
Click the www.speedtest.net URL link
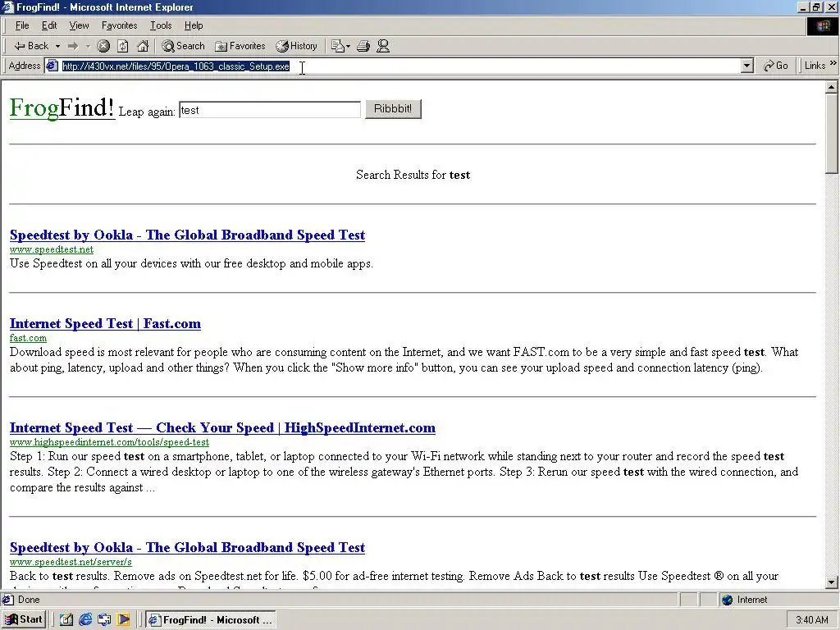click(52, 249)
